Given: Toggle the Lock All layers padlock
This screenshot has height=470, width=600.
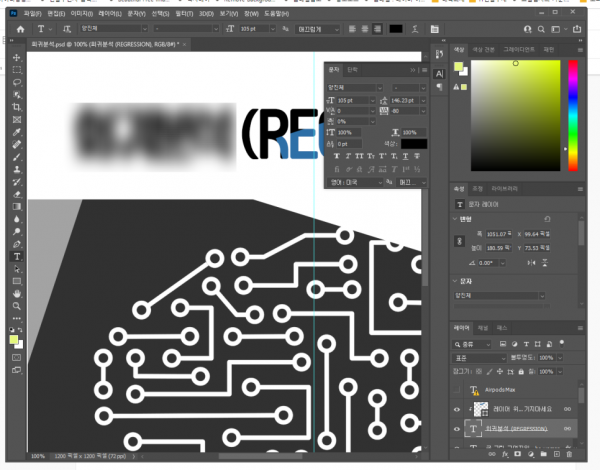Looking at the screenshot, I should tap(521, 372).
